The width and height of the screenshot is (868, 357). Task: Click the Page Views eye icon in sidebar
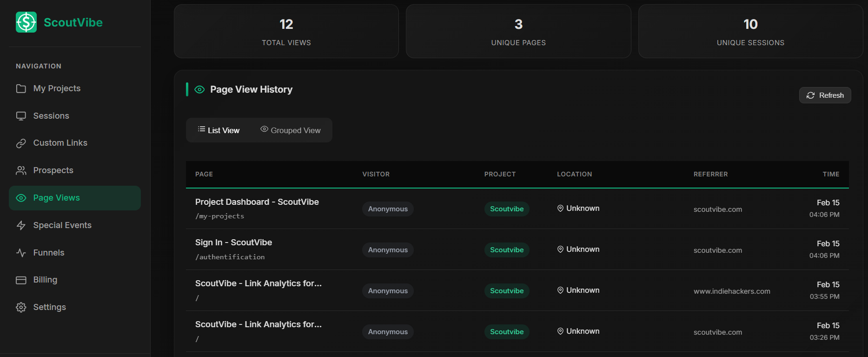[x=21, y=198]
